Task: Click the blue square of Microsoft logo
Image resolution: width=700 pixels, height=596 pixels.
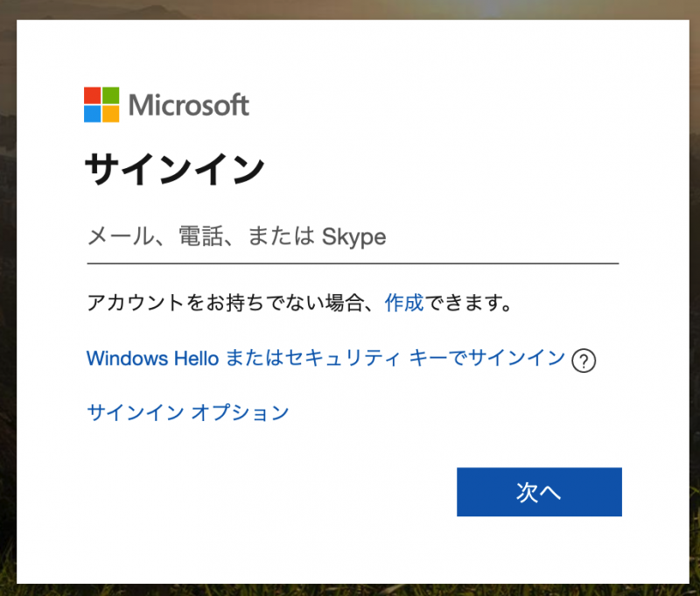Action: 92,114
